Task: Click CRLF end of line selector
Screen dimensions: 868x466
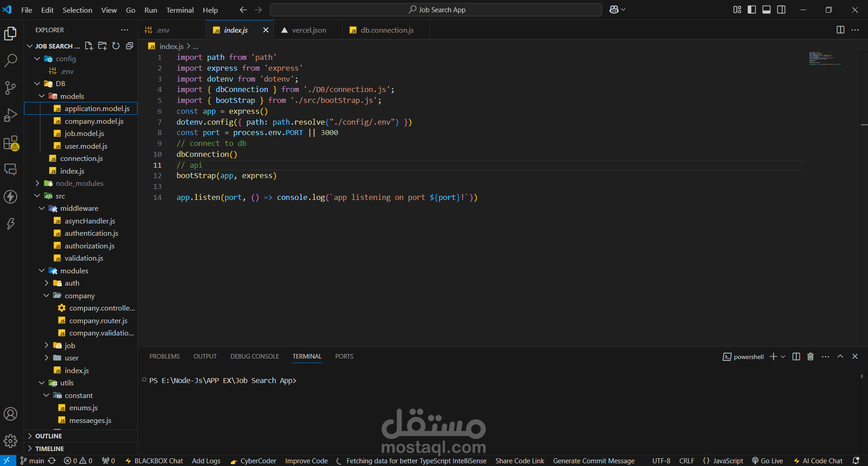Action: pyautogui.click(x=687, y=461)
